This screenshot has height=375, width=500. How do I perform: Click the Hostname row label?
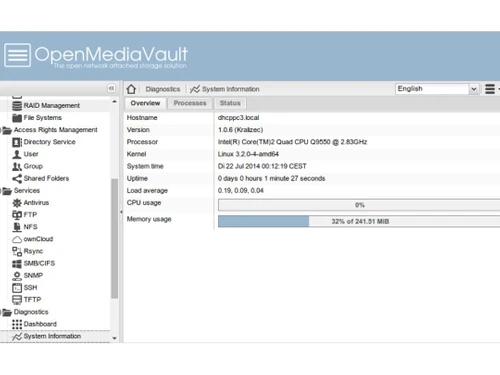coord(142,118)
